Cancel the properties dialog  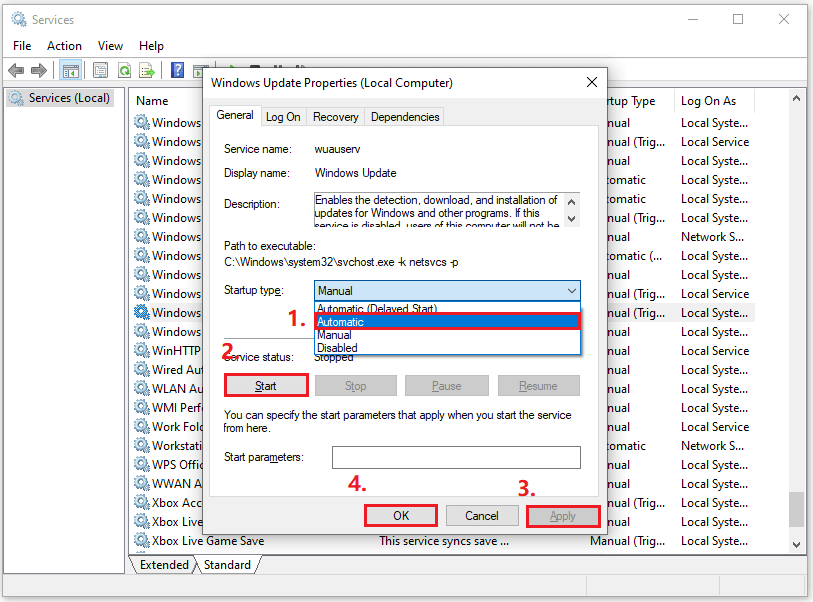[482, 515]
